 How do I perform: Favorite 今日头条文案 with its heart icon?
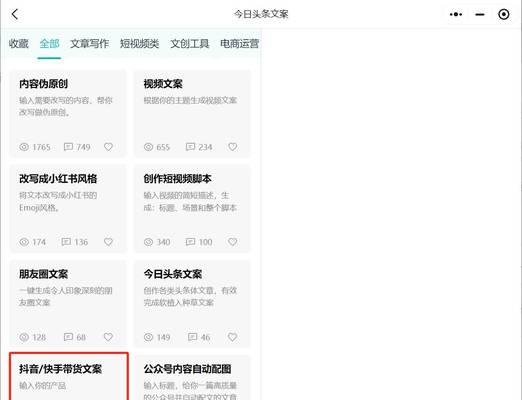coord(233,337)
